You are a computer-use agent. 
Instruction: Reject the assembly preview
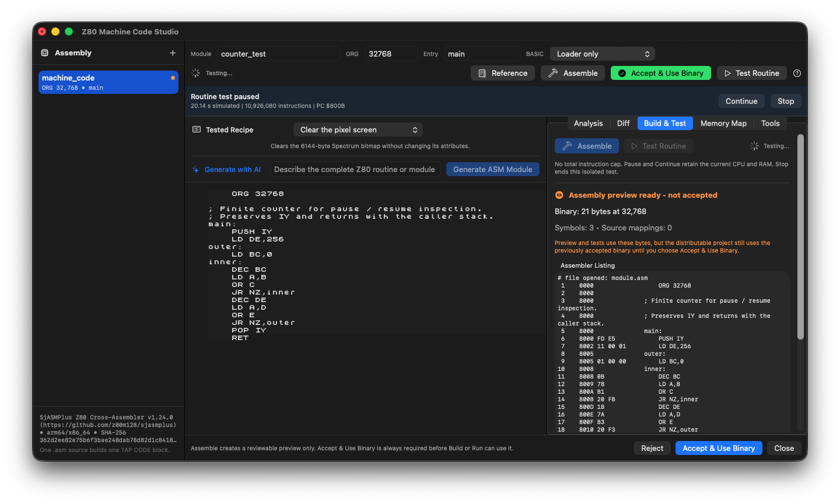652,449
